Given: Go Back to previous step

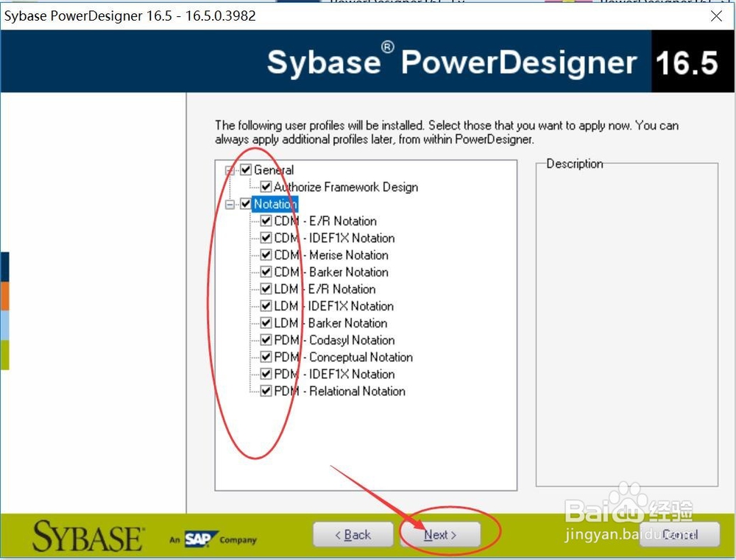Looking at the screenshot, I should [x=353, y=535].
